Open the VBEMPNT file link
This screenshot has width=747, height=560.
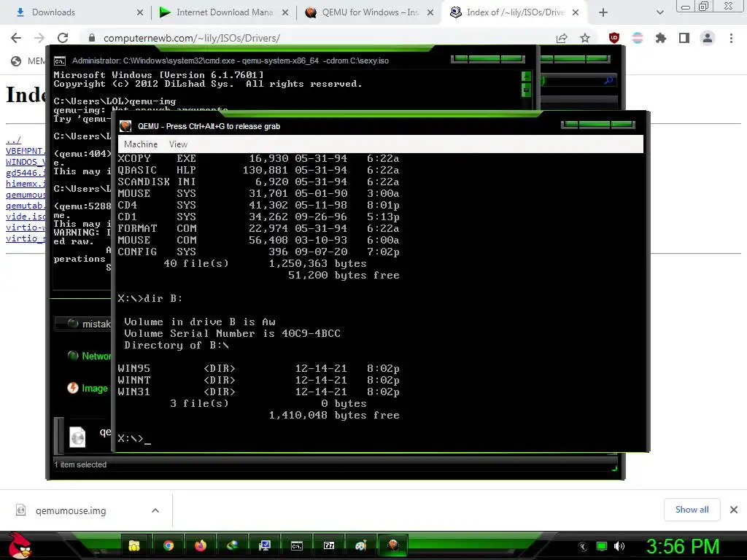[26, 151]
